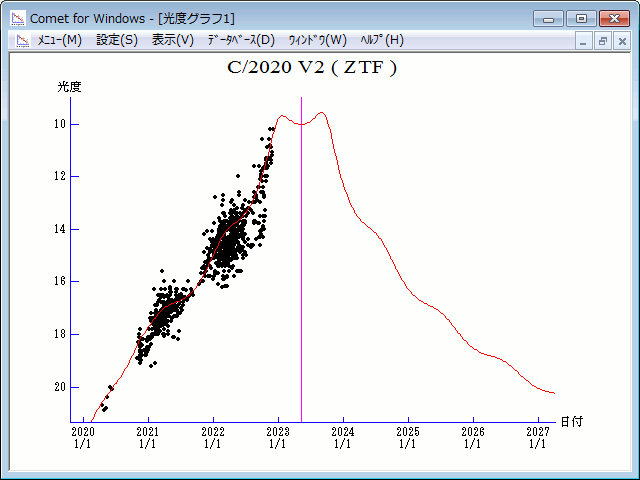Close the 光度グラフ1 child window
The height and width of the screenshot is (480, 640).
[x=621, y=41]
